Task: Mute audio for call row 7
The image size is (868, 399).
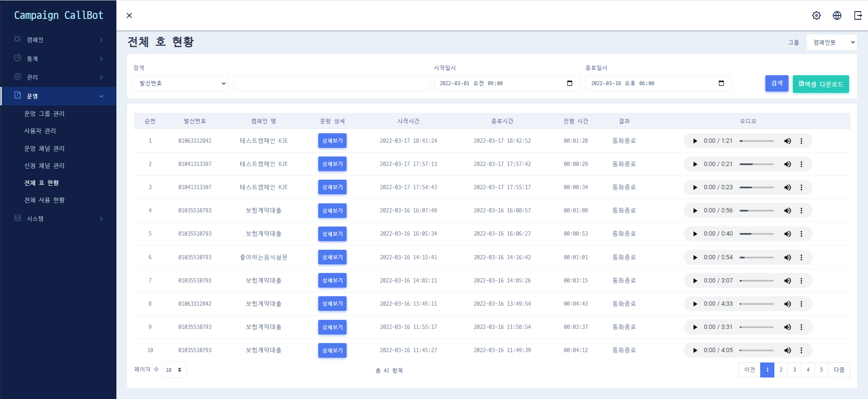Action: 787,281
